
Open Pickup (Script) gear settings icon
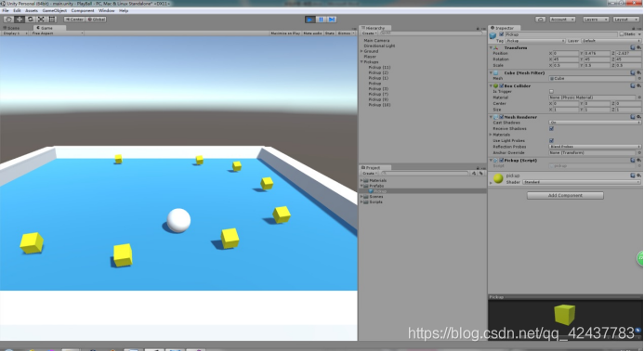tap(638, 161)
